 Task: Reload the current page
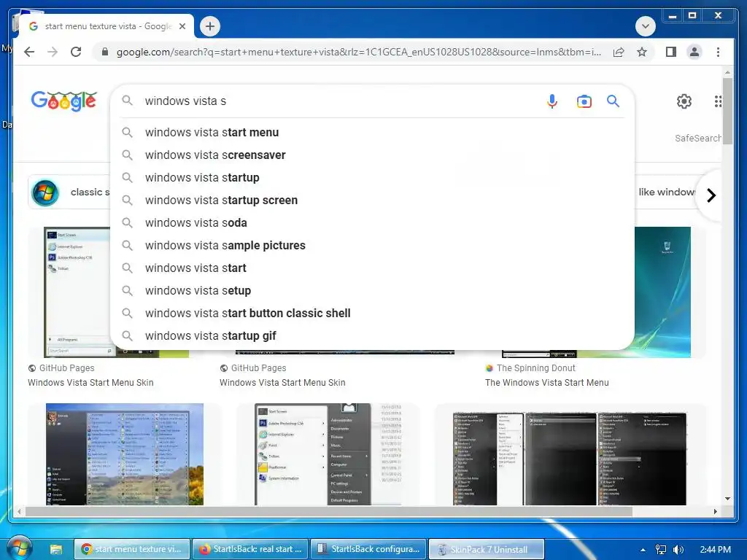pyautogui.click(x=76, y=52)
